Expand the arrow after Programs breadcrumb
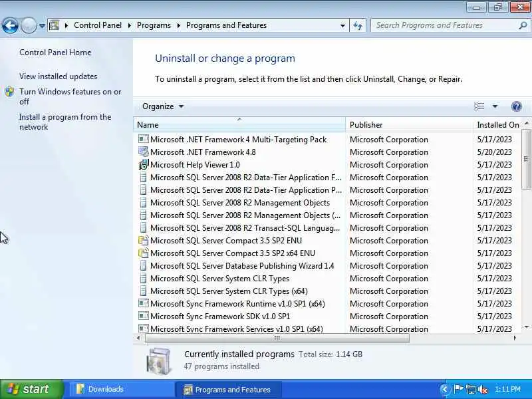Screen dimensions: 532x399 pos(178,25)
